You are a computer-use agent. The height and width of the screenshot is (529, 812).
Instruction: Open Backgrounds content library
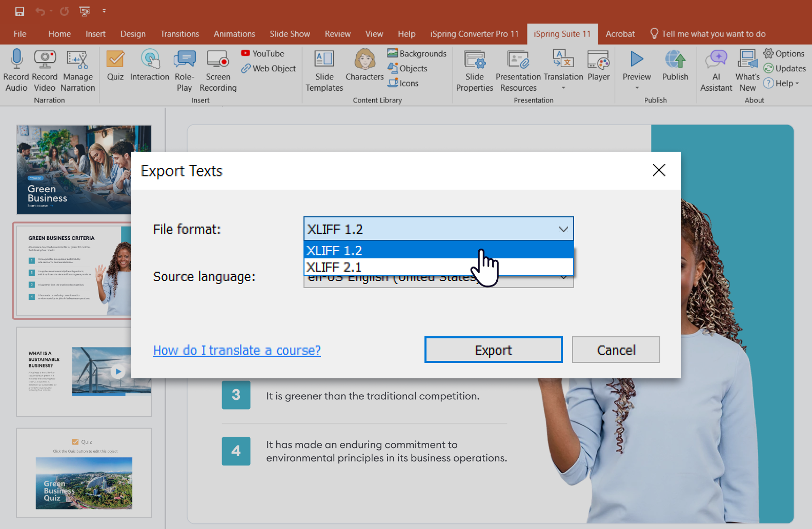417,53
